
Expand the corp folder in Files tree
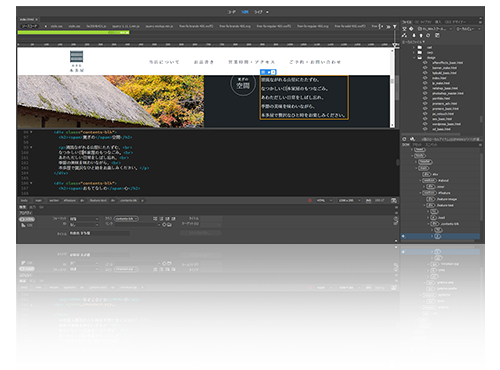(414, 52)
